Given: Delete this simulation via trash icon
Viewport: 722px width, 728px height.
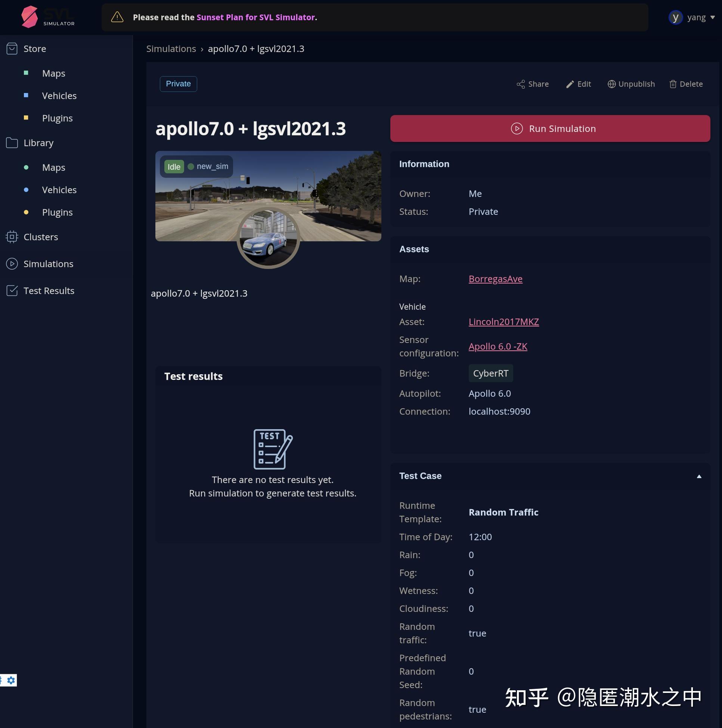Looking at the screenshot, I should tap(685, 84).
